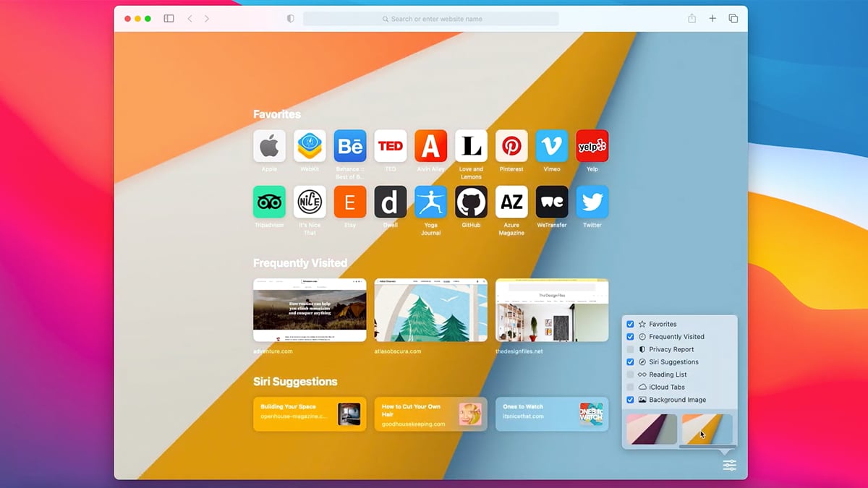Uncheck the Favorites checkbox
The height and width of the screenshot is (488, 868).
(630, 324)
